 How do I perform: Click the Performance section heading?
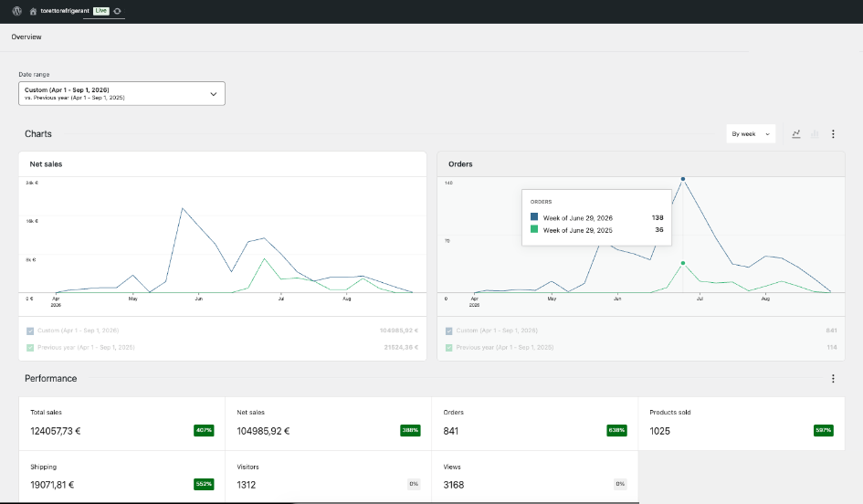coord(50,379)
